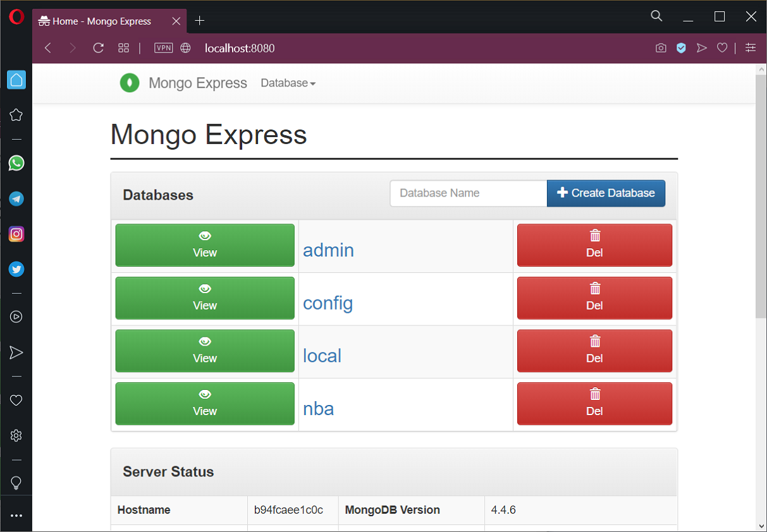Screen dimensions: 767x532
Task: Reload the current page
Action: [98, 48]
